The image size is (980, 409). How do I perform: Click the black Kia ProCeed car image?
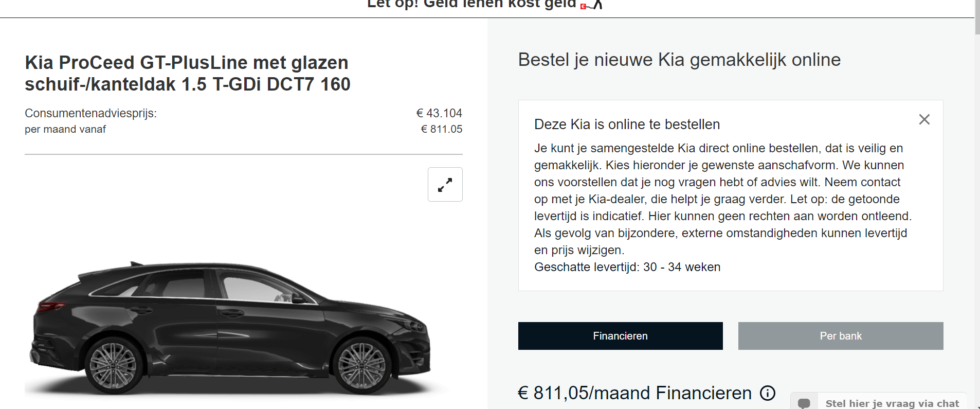231,329
